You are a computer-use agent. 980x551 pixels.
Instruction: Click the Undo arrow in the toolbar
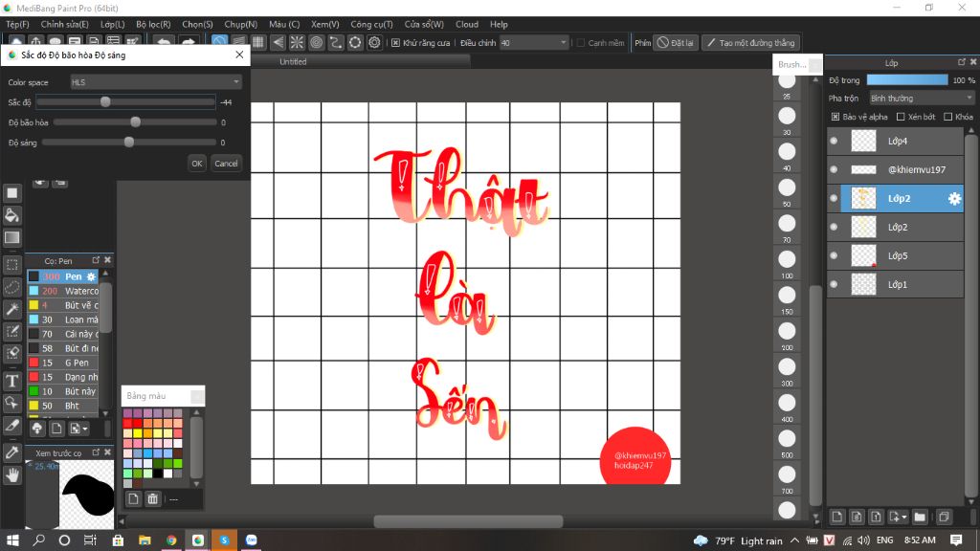click(164, 42)
